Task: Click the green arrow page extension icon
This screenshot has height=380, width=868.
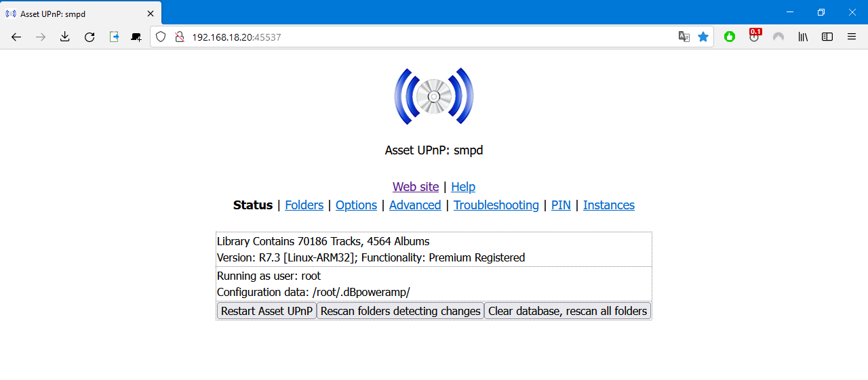Action: 114,37
